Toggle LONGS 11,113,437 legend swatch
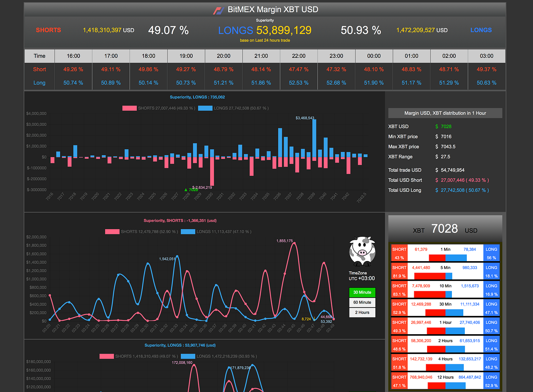This screenshot has height=392, width=533. pyautogui.click(x=188, y=231)
